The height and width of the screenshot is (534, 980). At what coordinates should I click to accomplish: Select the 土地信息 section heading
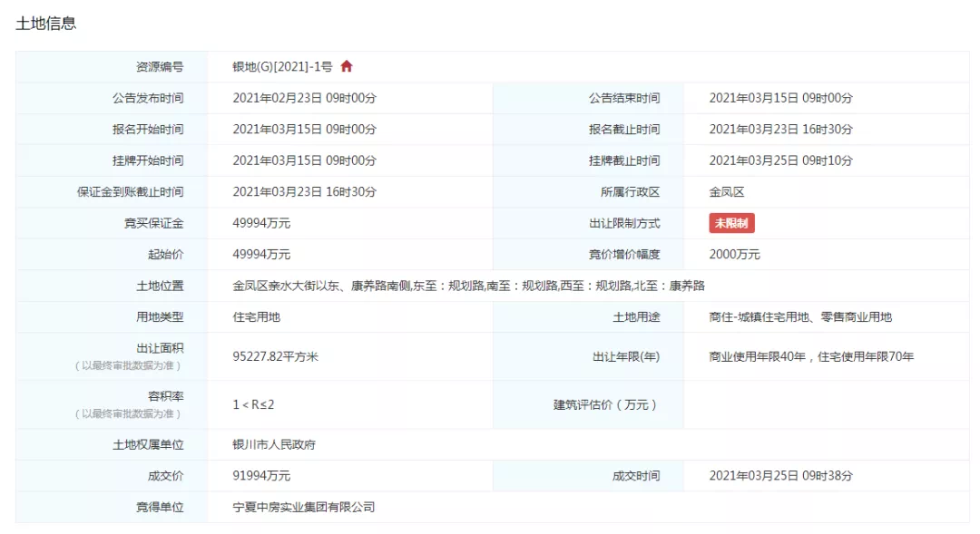pyautogui.click(x=46, y=24)
